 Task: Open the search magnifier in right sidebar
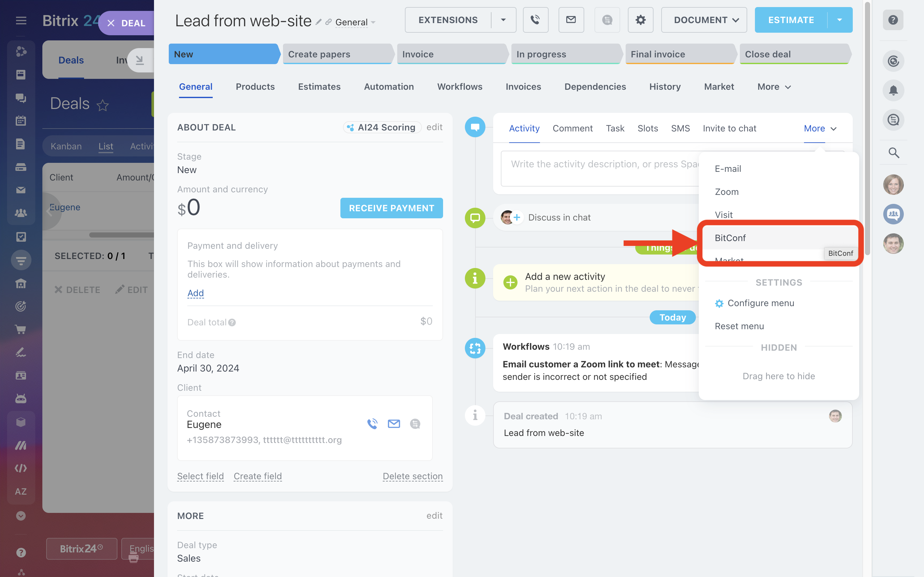[x=893, y=153]
